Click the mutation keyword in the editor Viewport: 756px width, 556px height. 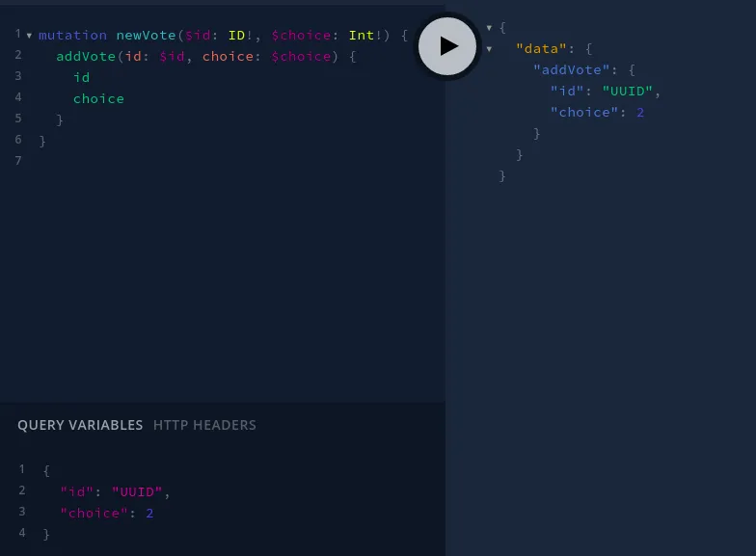coord(72,36)
